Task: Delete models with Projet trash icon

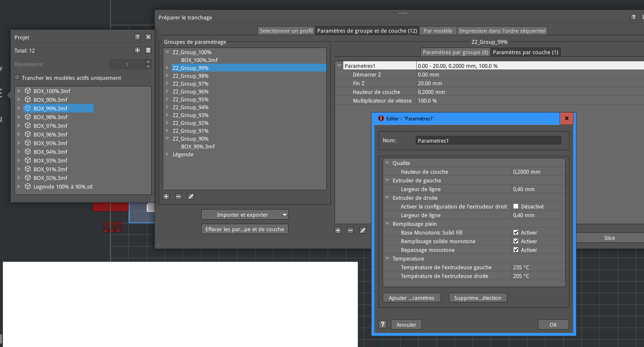Action: [148, 50]
